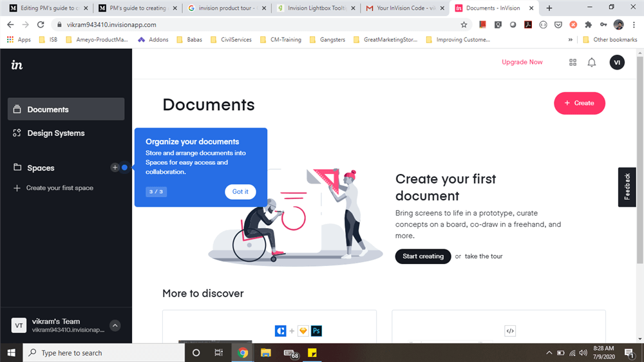Click browser back arrow
Image resolution: width=644 pixels, height=362 pixels.
11,24
